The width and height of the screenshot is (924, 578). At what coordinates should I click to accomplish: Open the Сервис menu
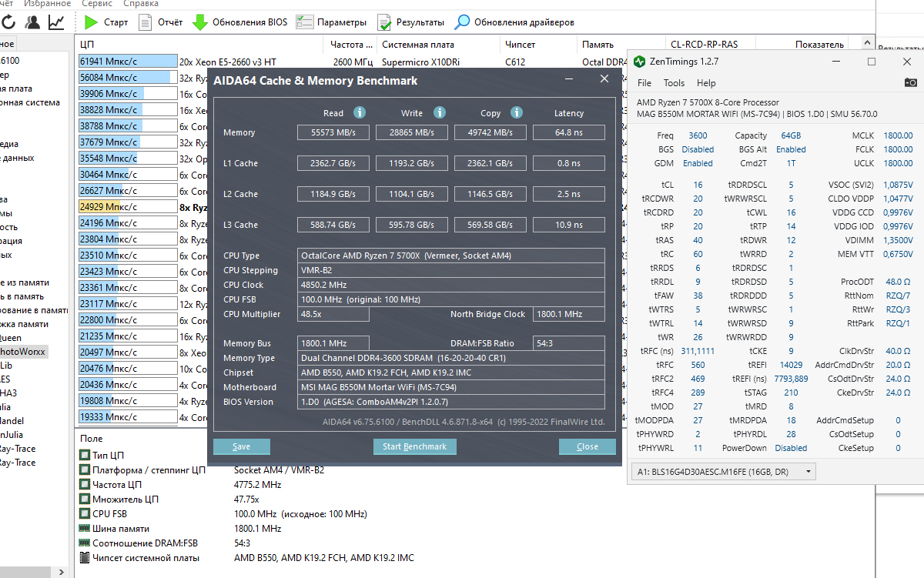point(96,4)
